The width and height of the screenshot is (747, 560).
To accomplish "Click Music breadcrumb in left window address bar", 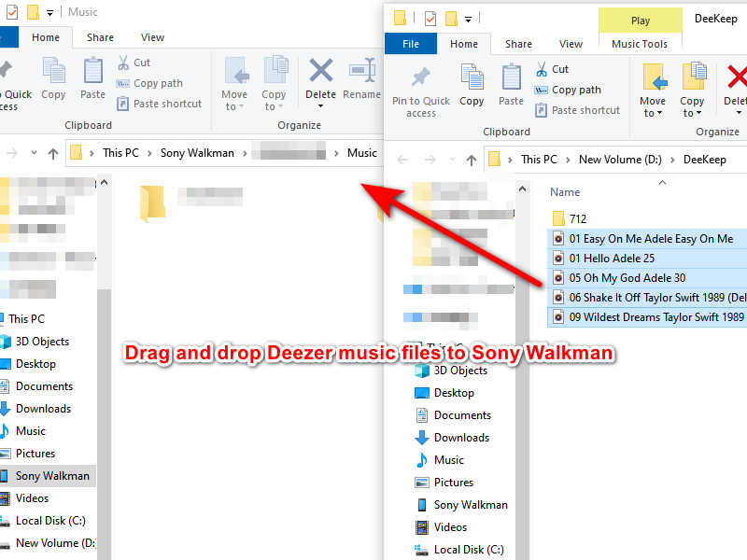I will point(361,153).
